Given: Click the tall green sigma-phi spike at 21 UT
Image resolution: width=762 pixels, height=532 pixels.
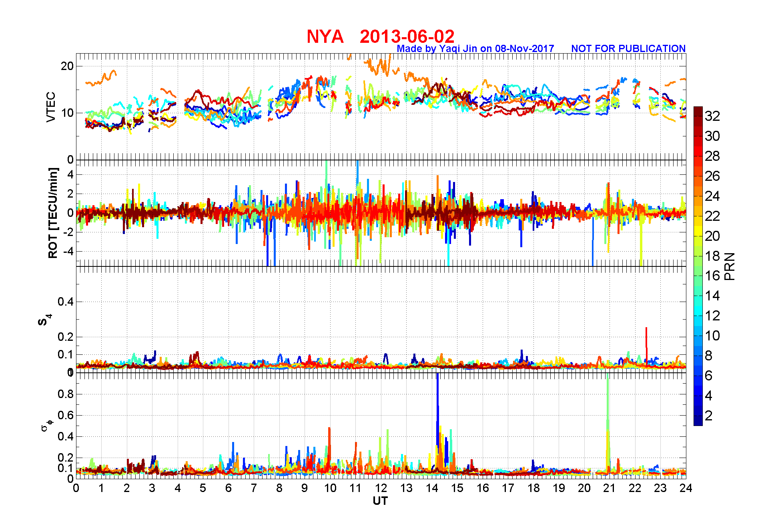Looking at the screenshot, I should (x=608, y=416).
